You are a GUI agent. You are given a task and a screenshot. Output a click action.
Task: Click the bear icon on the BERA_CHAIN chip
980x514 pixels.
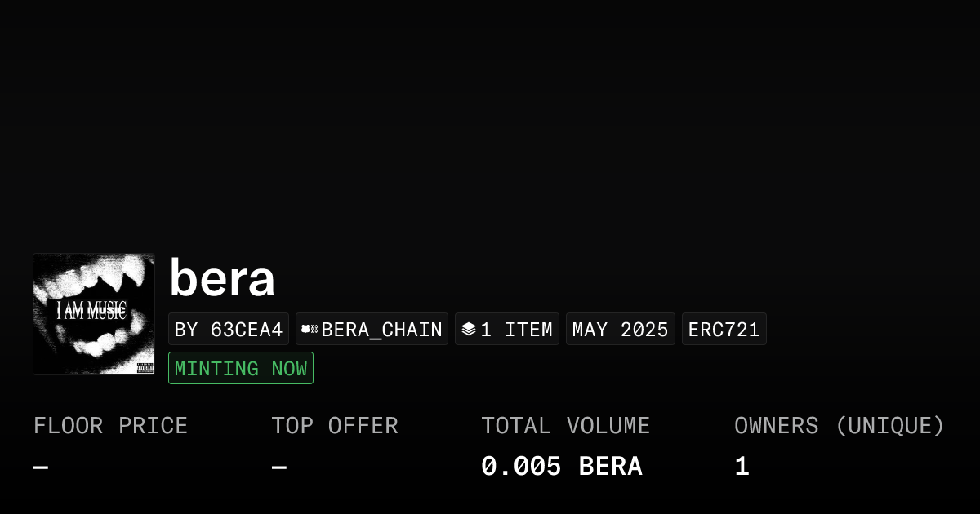307,329
